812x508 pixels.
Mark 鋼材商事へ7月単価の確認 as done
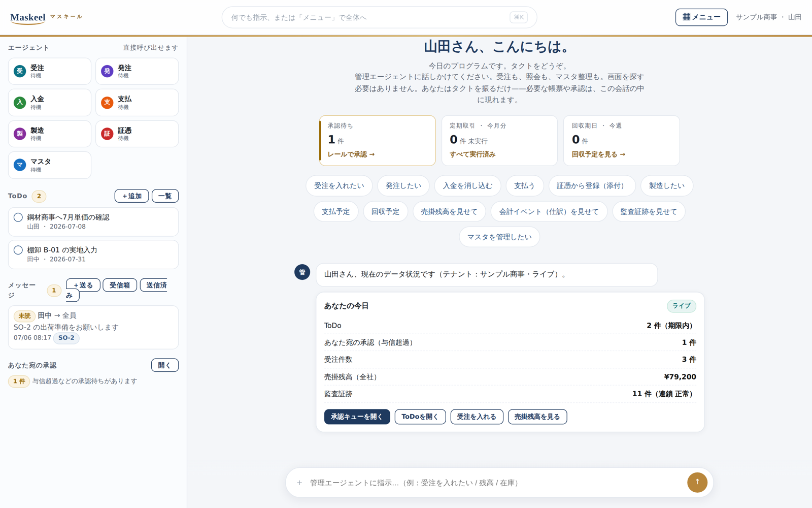click(18, 217)
